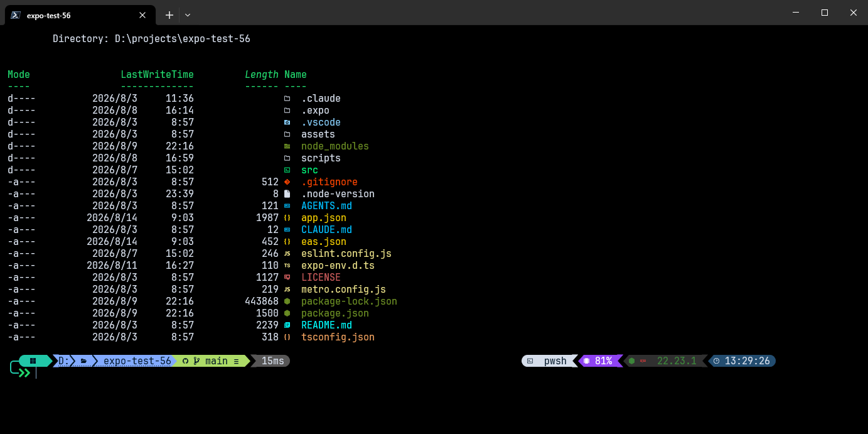Click the folder icon beside .claude

[287, 99]
